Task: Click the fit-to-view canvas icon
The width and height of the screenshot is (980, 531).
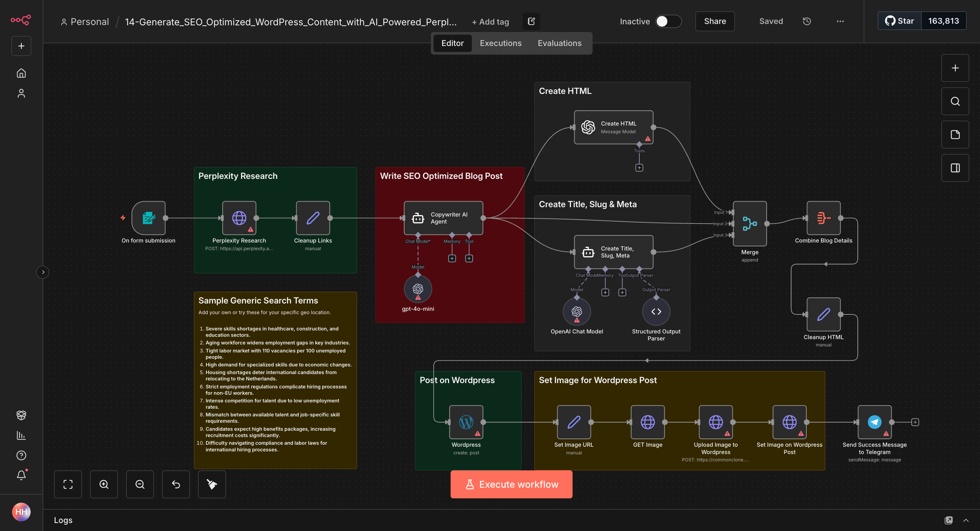Action: 68,484
